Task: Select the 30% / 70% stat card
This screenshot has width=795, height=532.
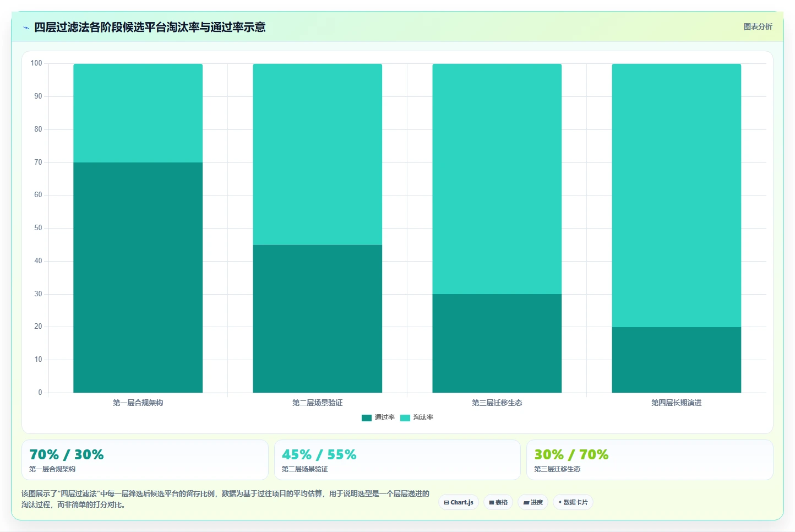Action: (x=650, y=460)
